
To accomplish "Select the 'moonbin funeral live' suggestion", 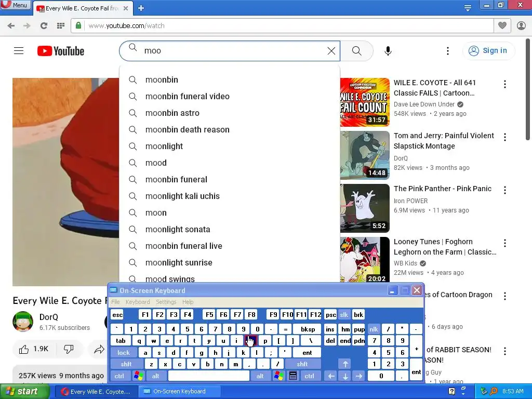I will (230, 246).
